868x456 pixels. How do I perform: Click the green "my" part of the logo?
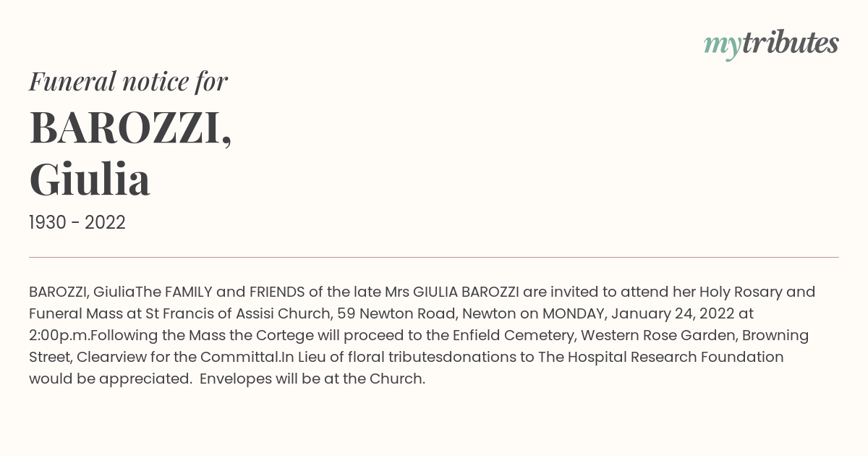click(x=722, y=47)
